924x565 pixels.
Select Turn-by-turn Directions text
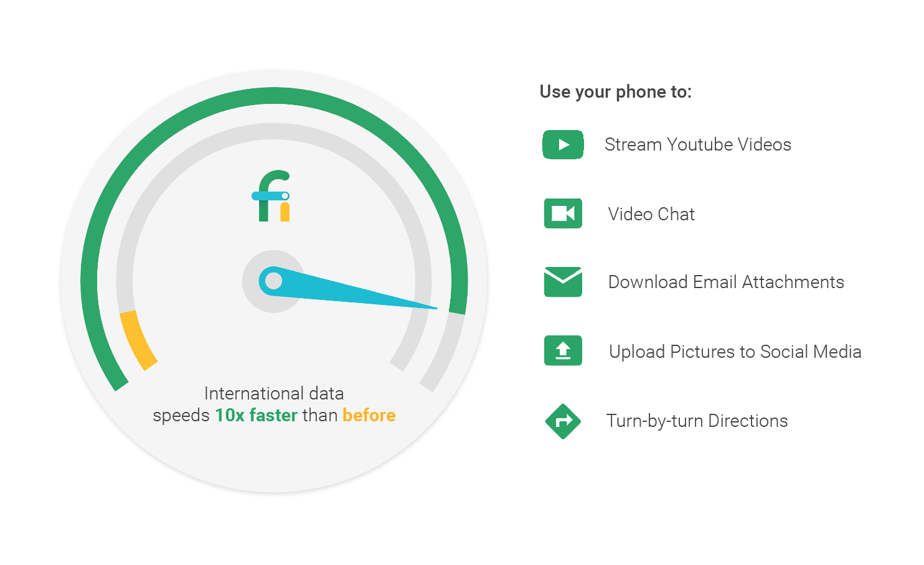click(697, 421)
